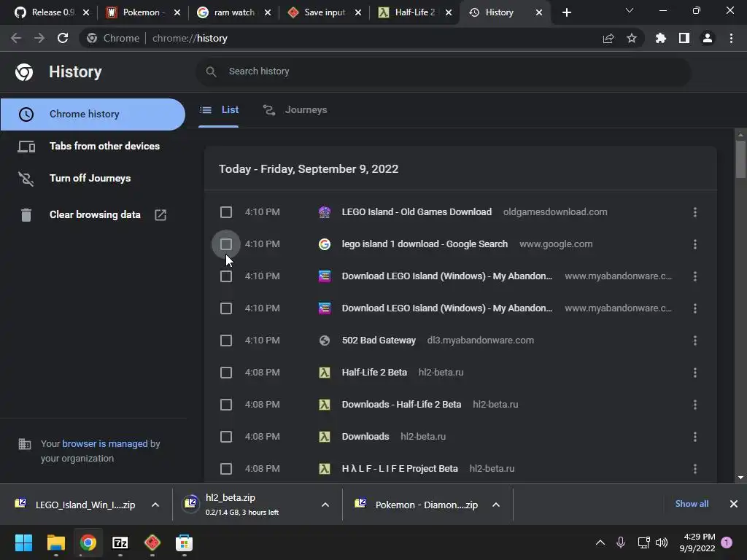Screen dimensions: 747x560
Task: Show hidden system tray icons
Action: click(x=600, y=542)
